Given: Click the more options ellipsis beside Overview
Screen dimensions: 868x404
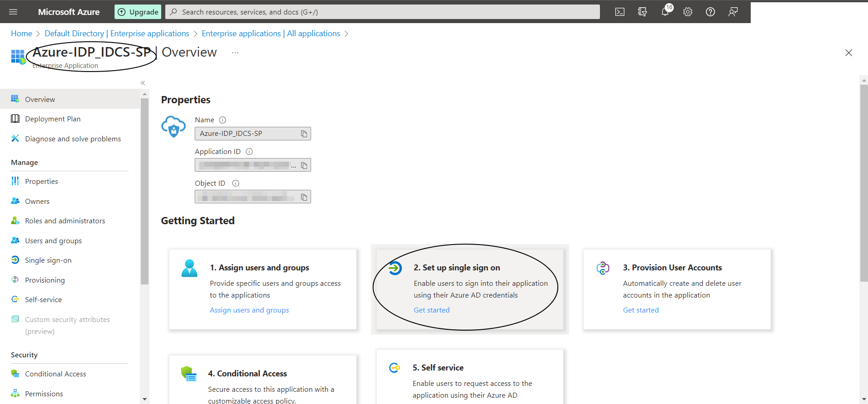Looking at the screenshot, I should click(x=235, y=53).
